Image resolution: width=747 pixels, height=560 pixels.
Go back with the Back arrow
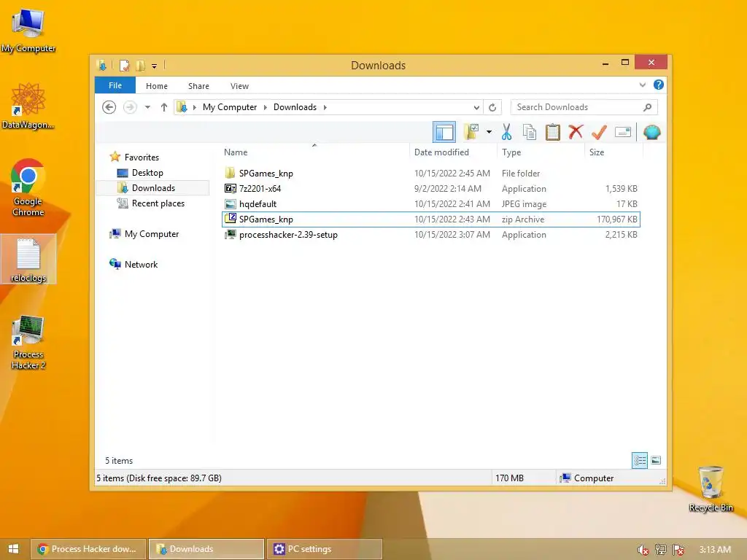pos(109,107)
